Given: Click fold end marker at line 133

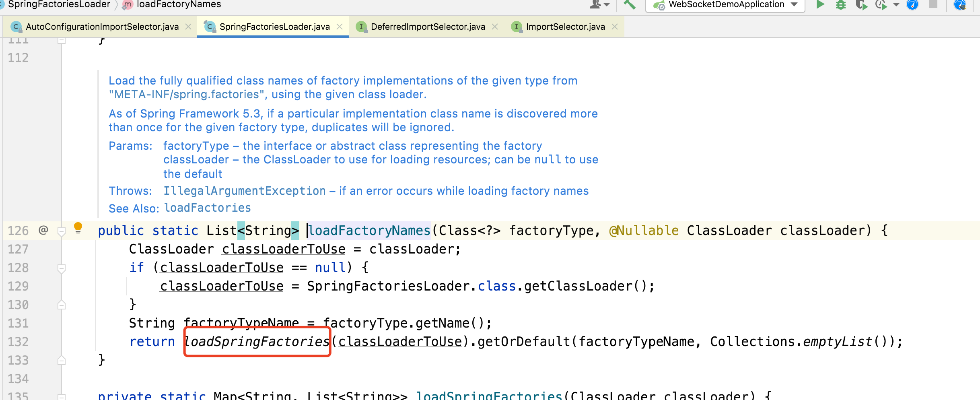Looking at the screenshot, I should pos(62,360).
